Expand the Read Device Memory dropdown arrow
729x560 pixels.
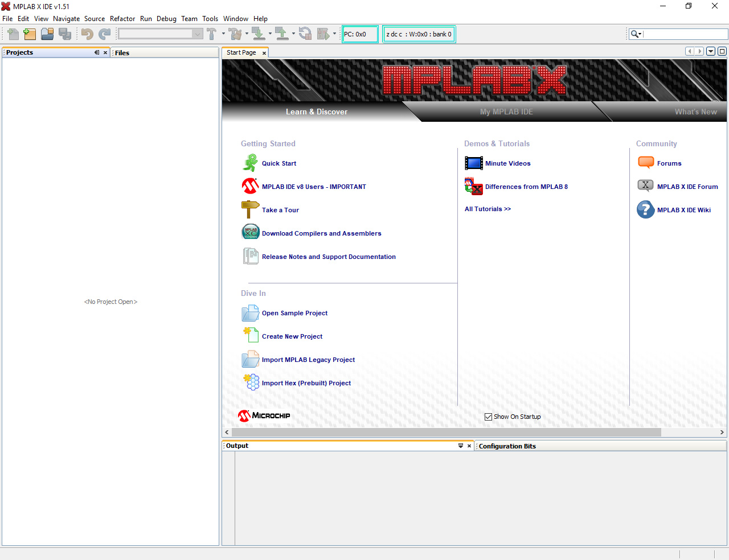(x=293, y=34)
